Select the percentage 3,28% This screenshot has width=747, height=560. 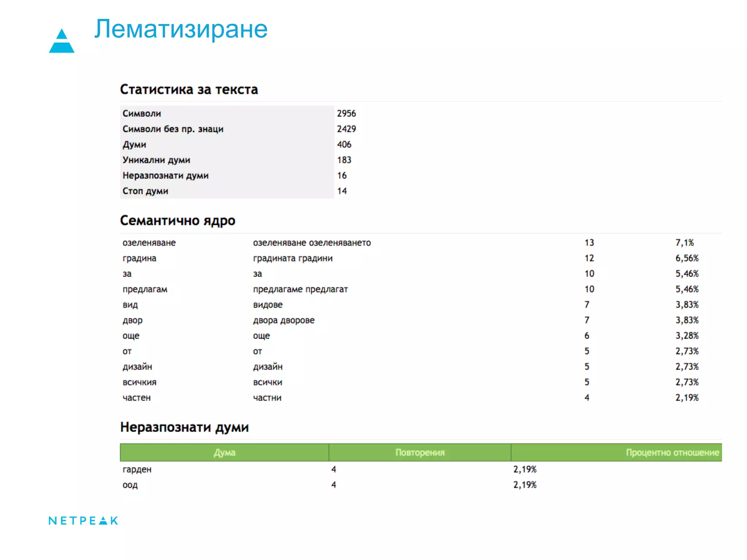coord(687,336)
